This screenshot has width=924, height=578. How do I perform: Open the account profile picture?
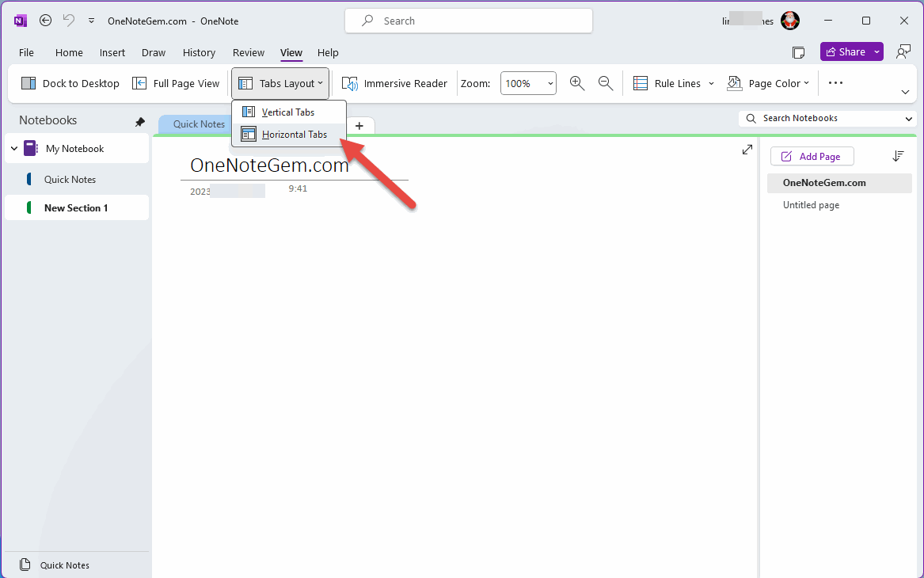(x=789, y=21)
